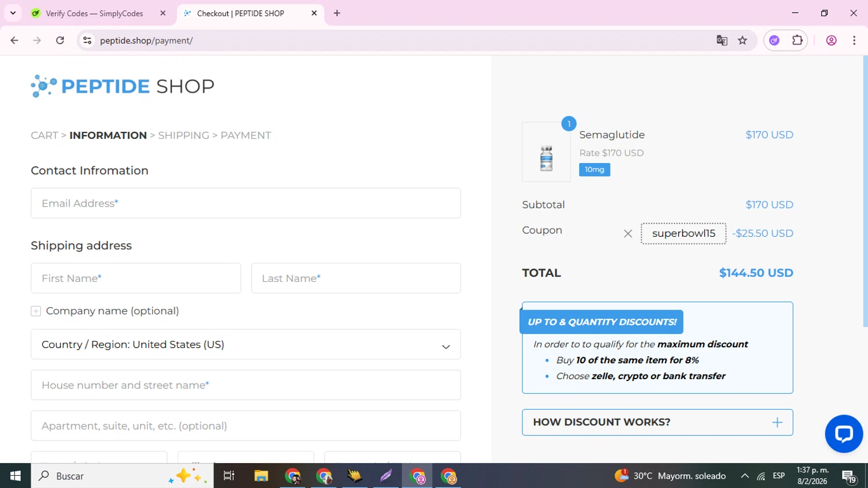
Task: Focus the Last Name field
Action: [x=356, y=278]
